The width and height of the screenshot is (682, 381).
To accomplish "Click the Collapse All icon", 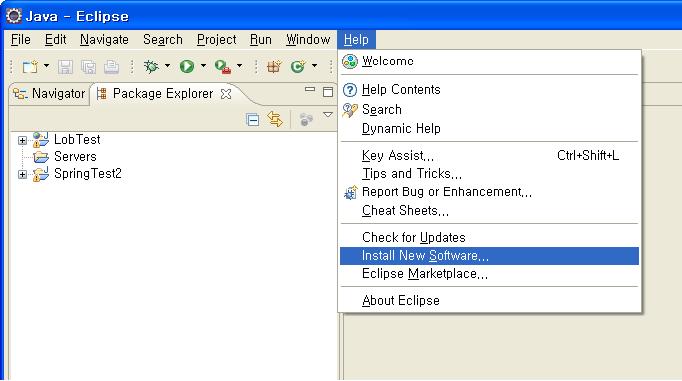I will 253,119.
